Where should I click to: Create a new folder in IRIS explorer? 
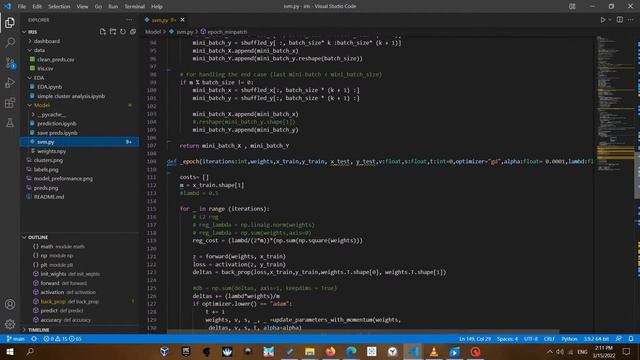click(x=113, y=32)
